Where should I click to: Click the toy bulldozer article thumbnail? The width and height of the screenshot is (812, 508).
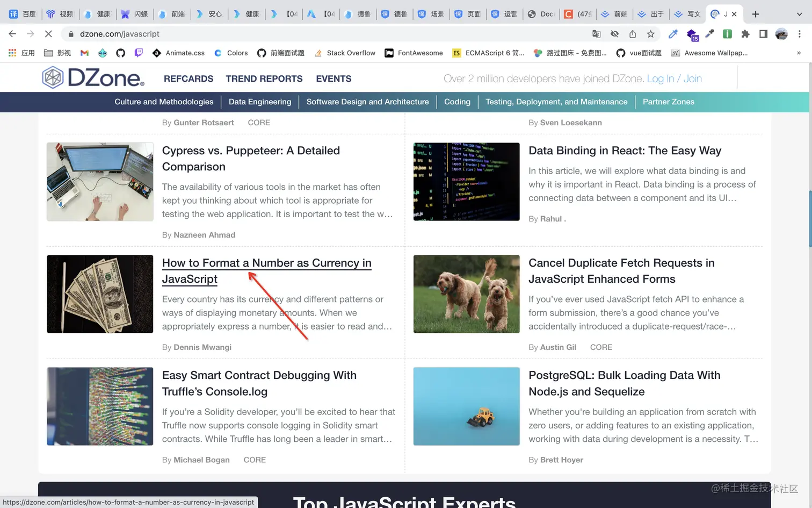coord(466,406)
